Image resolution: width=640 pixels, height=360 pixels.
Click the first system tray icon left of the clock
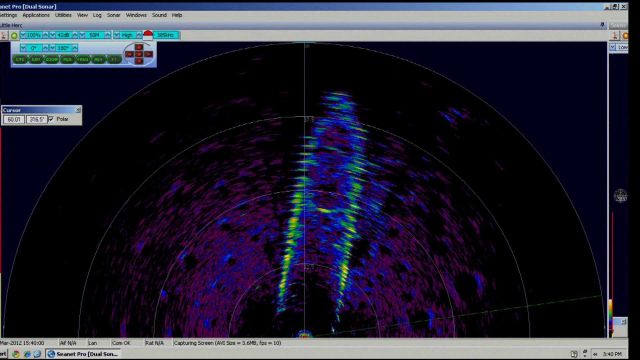595,354
